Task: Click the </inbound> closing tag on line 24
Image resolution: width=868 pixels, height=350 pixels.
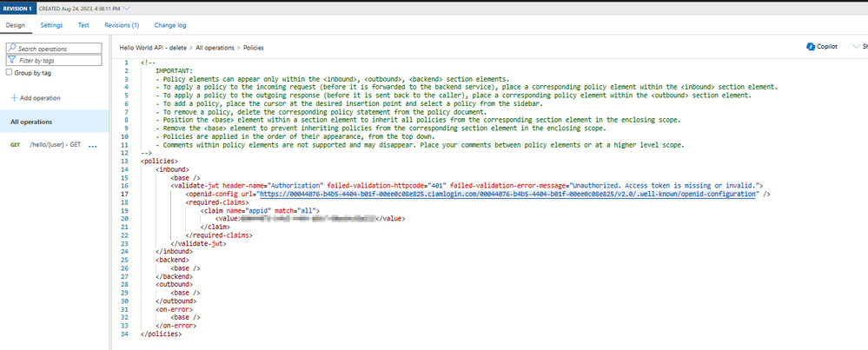Action: (175, 252)
